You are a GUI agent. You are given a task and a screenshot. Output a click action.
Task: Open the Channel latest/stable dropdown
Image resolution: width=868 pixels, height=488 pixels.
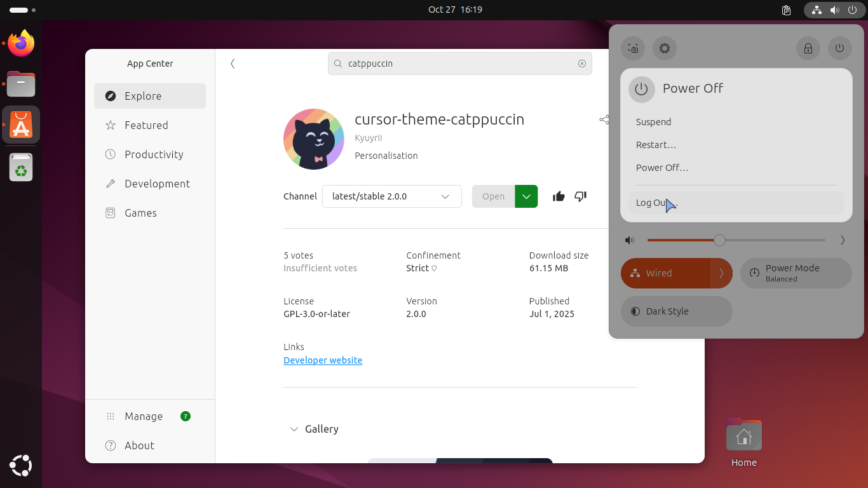point(391,196)
